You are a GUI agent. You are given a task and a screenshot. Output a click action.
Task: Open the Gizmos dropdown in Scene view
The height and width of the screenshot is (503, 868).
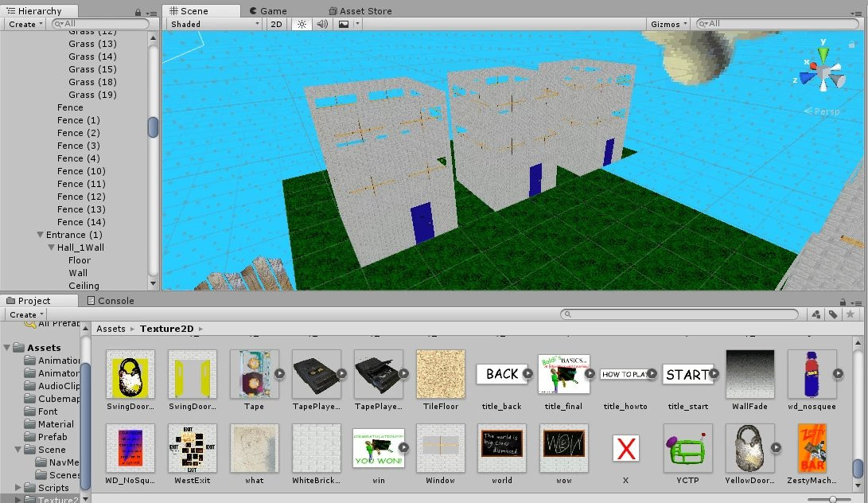click(x=667, y=24)
